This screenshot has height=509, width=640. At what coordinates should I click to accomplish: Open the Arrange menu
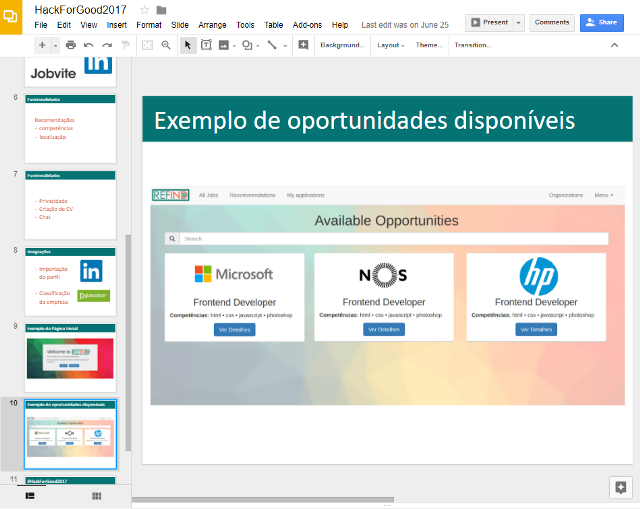(x=212, y=25)
